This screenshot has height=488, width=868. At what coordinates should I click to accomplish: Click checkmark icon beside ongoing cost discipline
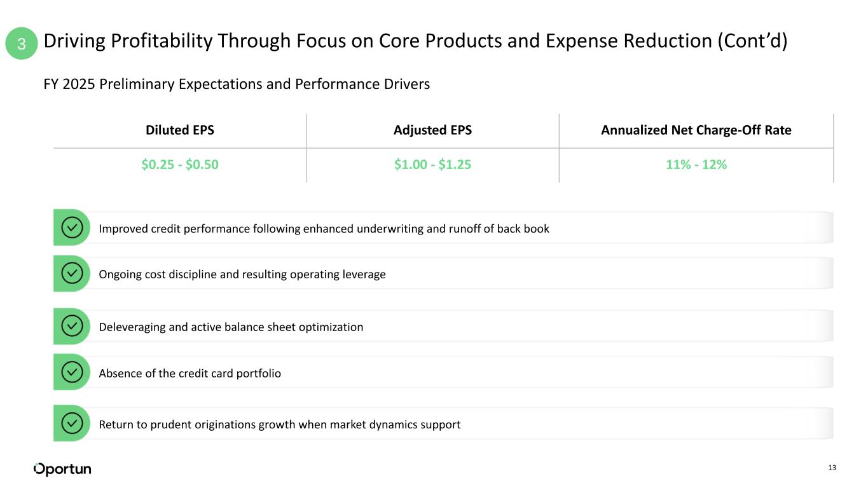(72, 273)
